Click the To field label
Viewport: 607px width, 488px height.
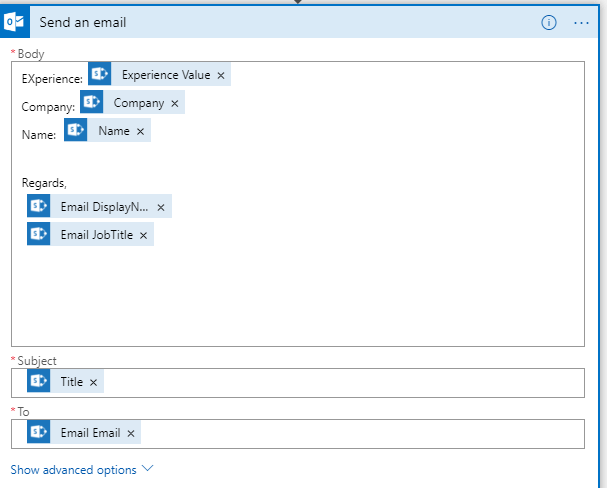[23, 412]
